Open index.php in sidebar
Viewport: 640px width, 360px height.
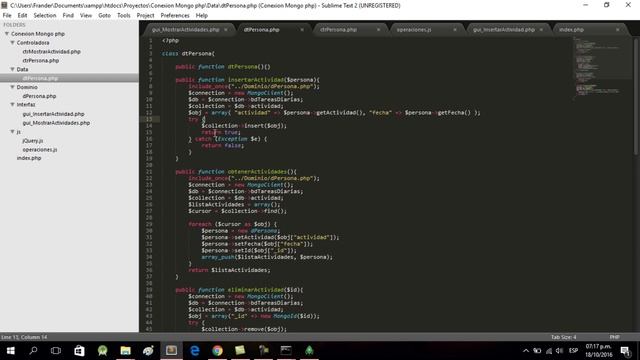(x=29, y=158)
